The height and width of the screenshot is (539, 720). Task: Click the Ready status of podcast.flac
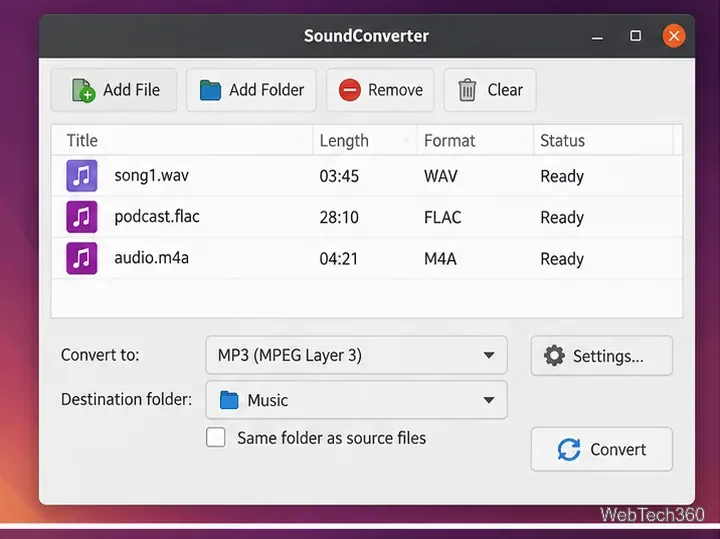click(x=562, y=217)
